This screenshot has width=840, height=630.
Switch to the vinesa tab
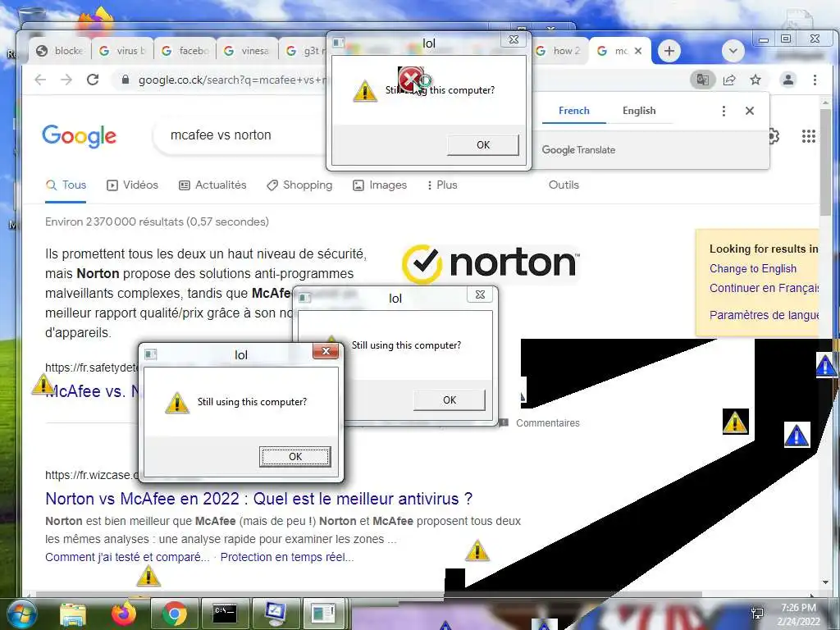coord(247,51)
